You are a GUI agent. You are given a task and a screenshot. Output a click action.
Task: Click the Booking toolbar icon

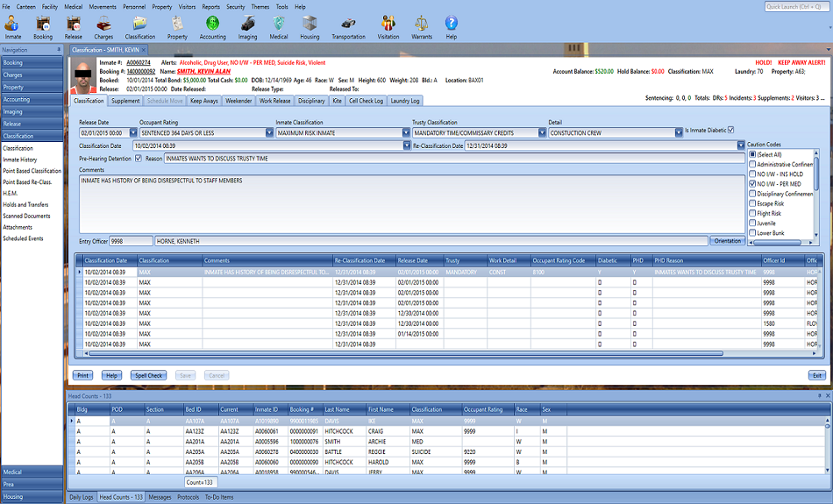[42, 25]
